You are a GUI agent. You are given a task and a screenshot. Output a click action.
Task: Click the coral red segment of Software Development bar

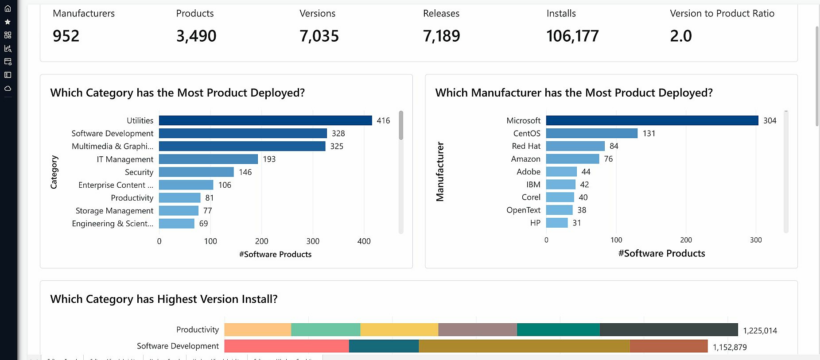(x=287, y=346)
